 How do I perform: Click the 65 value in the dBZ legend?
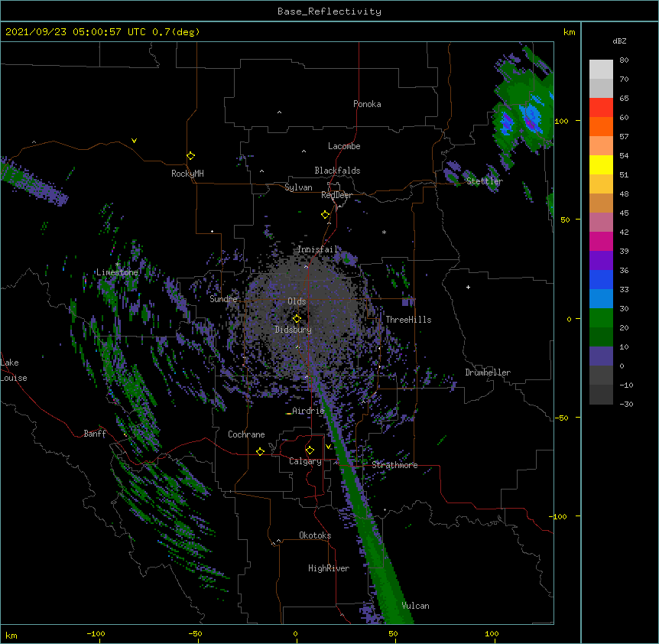(624, 99)
